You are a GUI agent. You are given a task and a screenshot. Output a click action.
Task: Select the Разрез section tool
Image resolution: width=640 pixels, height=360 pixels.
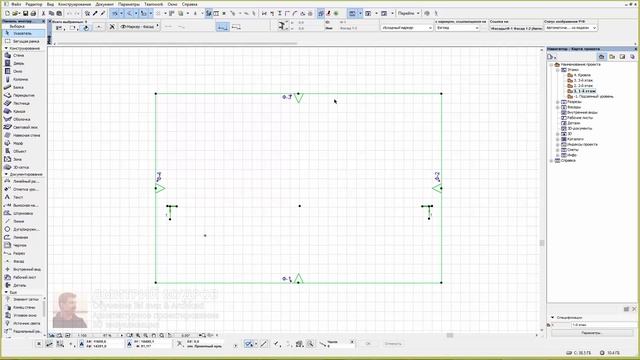tap(24, 253)
